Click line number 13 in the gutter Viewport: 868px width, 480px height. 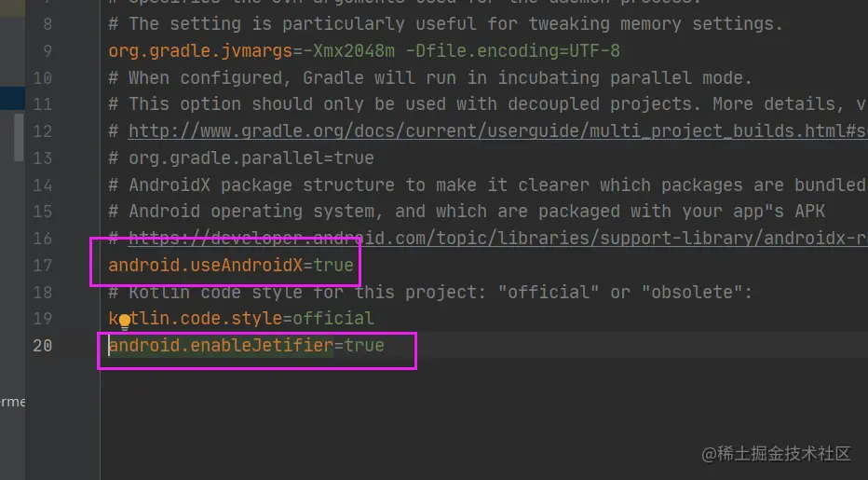tap(42, 158)
